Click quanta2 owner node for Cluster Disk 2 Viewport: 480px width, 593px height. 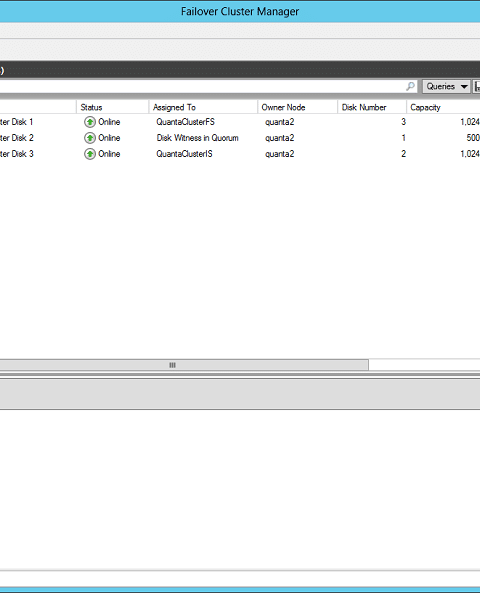(280, 138)
